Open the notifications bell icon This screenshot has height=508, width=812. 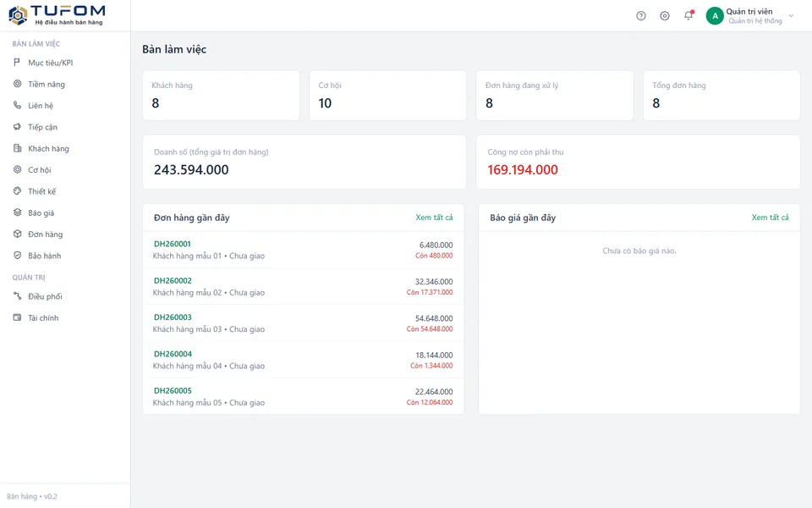(689, 15)
